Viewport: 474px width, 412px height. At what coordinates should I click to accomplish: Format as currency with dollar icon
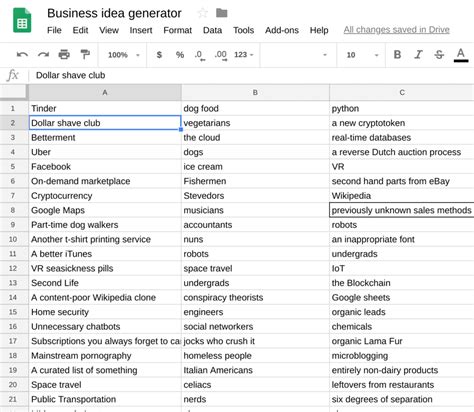(159, 55)
